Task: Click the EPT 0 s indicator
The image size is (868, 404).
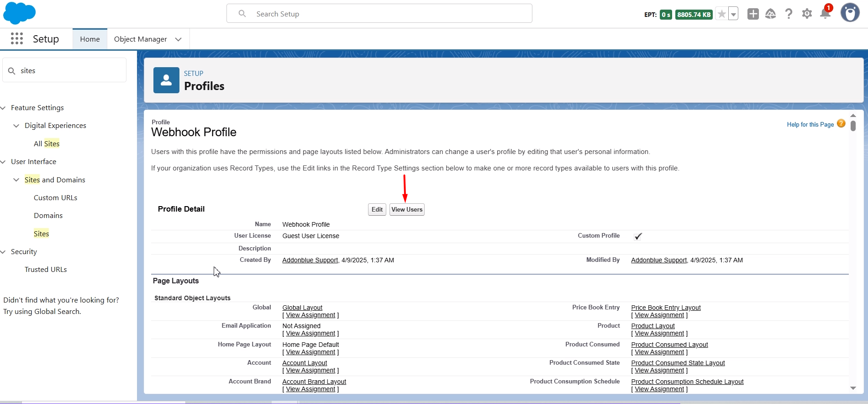Action: click(x=666, y=15)
